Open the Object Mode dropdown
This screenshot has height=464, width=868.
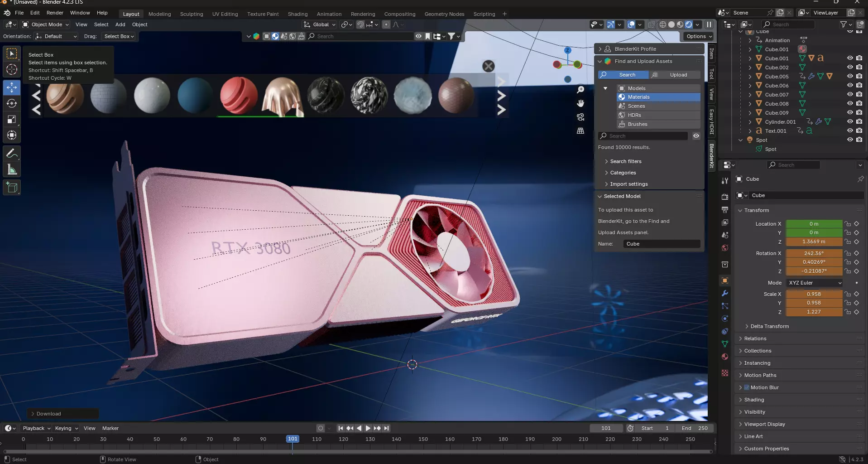coord(45,24)
